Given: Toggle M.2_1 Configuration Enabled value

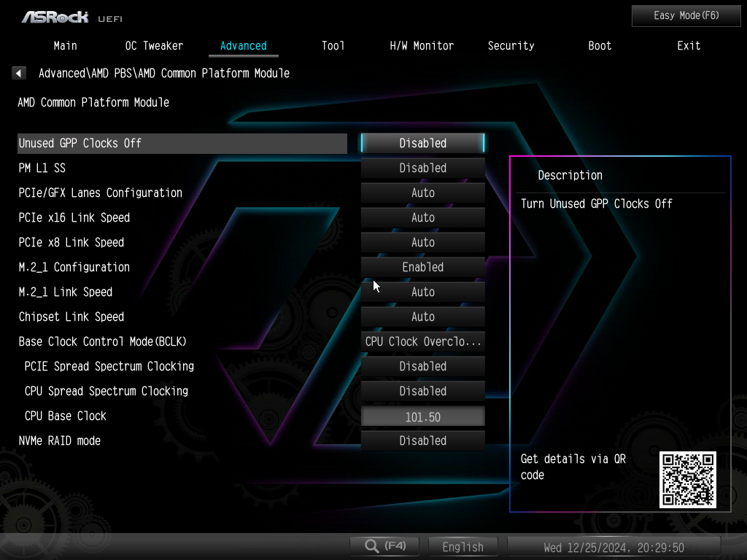Looking at the screenshot, I should [422, 267].
